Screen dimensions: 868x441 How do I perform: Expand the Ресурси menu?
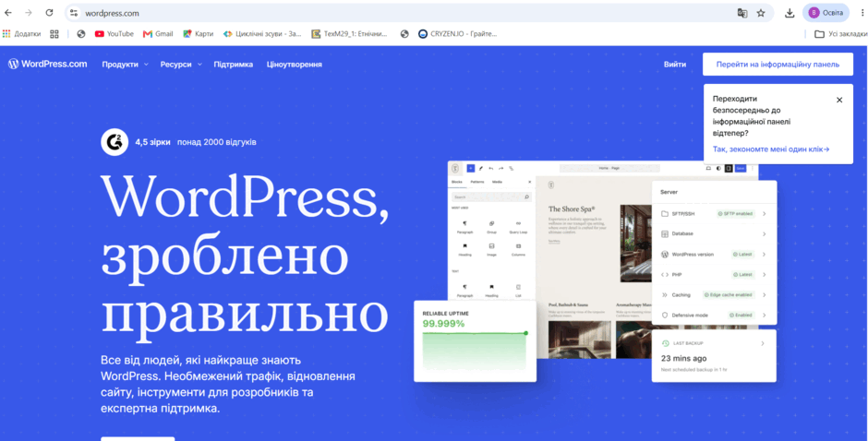(181, 65)
